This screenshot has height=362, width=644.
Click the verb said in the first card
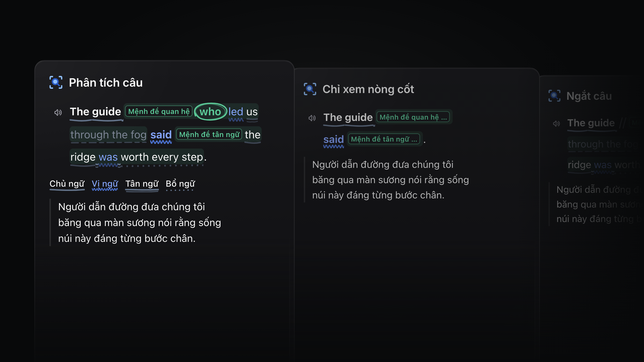tap(161, 135)
